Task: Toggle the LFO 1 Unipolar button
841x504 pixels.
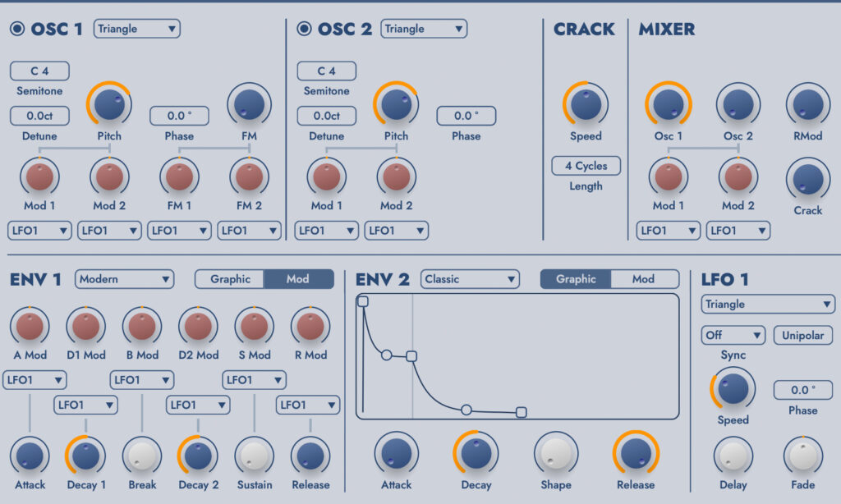Action: pyautogui.click(x=803, y=336)
